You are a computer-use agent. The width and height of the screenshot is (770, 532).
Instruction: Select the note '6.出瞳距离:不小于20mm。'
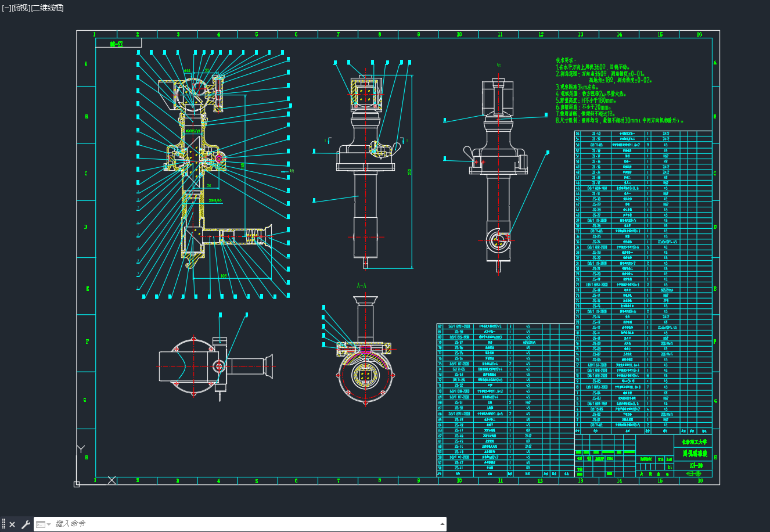[584, 107]
